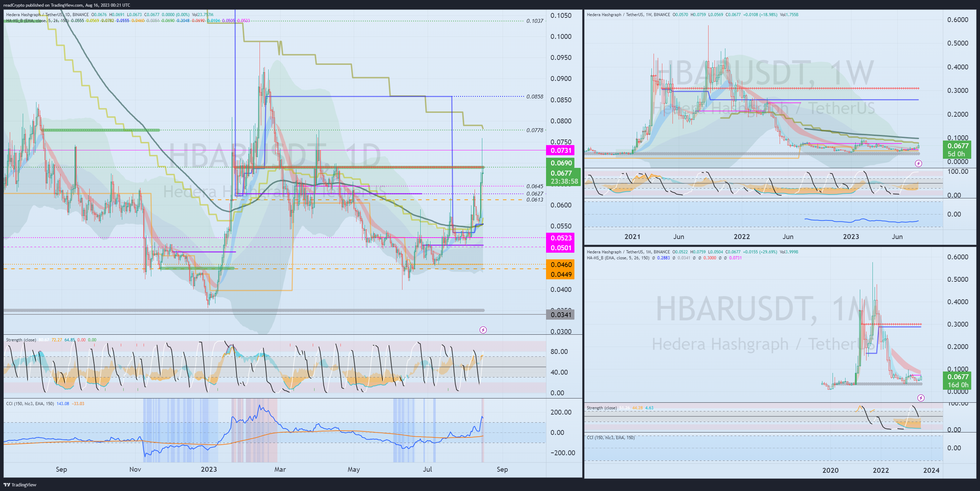The height and width of the screenshot is (491, 980).
Task: Click the orange 0.0460 price label
Action: [560, 265]
